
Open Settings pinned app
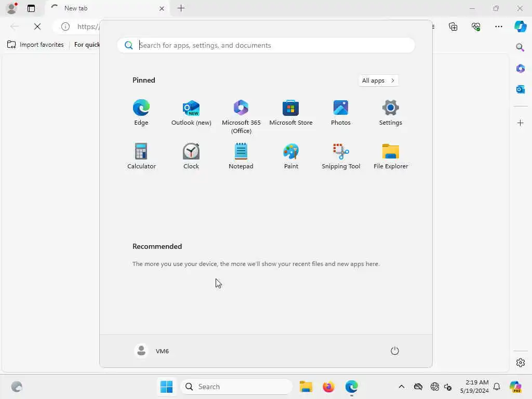point(391,113)
